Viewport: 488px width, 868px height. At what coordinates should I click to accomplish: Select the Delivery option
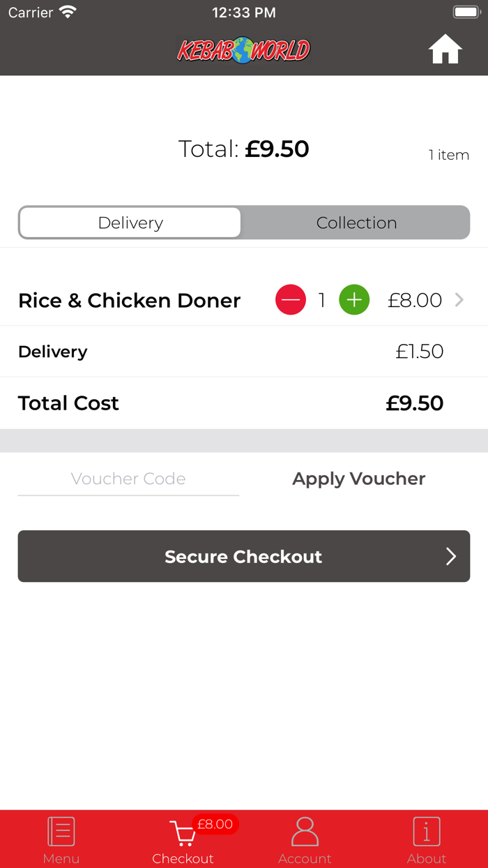[x=130, y=223]
